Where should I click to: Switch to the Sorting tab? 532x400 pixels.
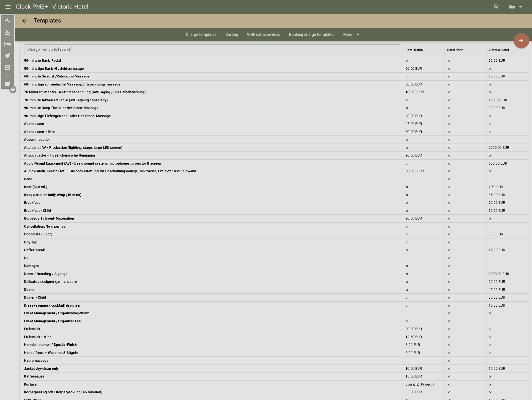point(231,34)
